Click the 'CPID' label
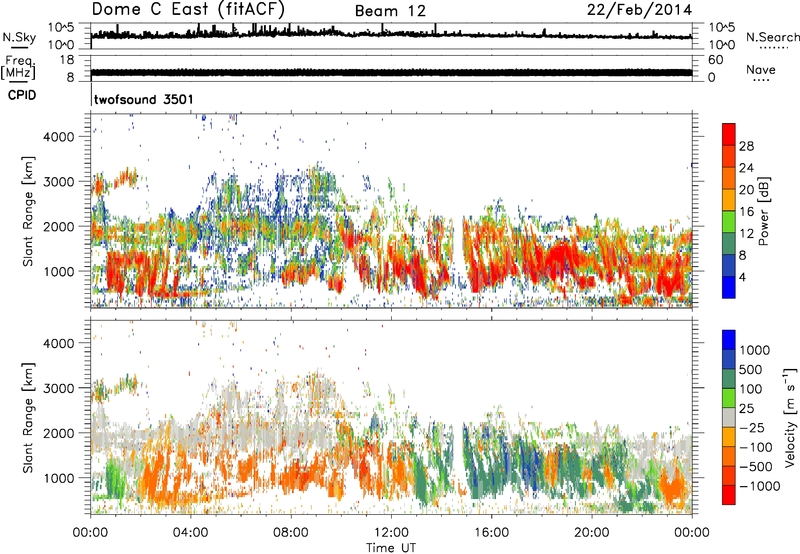800x554 pixels. 22,95
